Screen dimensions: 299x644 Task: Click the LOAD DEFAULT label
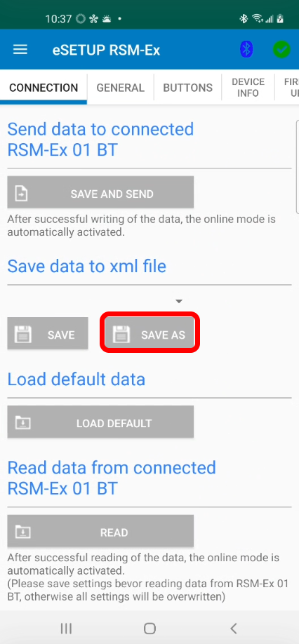point(114,423)
